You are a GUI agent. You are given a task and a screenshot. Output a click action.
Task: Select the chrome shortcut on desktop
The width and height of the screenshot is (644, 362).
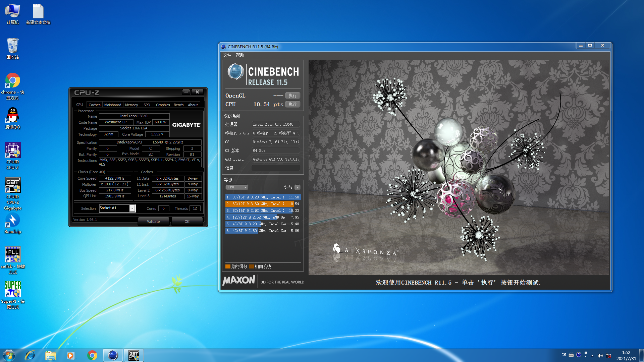(x=12, y=86)
